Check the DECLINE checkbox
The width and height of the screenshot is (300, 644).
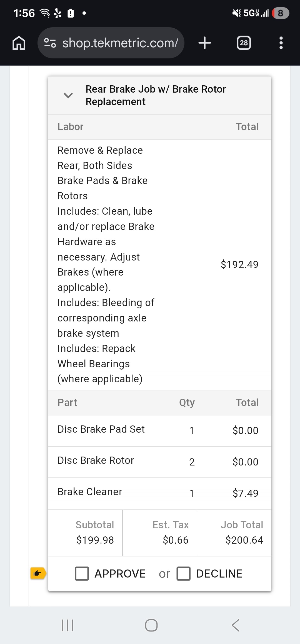[184, 574]
